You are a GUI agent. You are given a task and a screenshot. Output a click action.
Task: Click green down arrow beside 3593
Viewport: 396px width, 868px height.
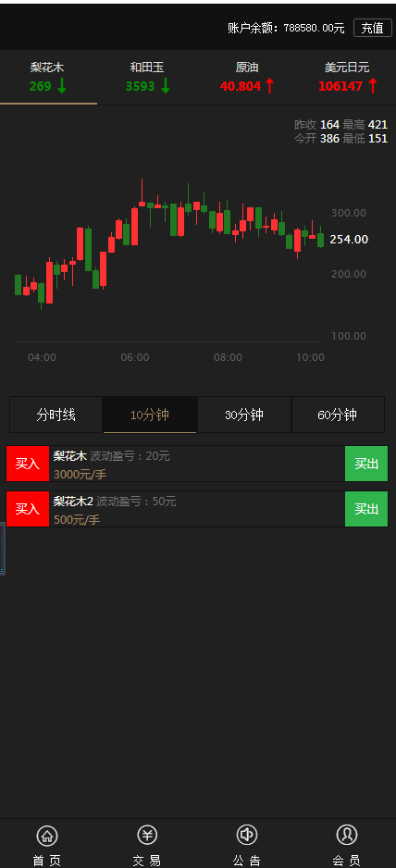pos(165,86)
